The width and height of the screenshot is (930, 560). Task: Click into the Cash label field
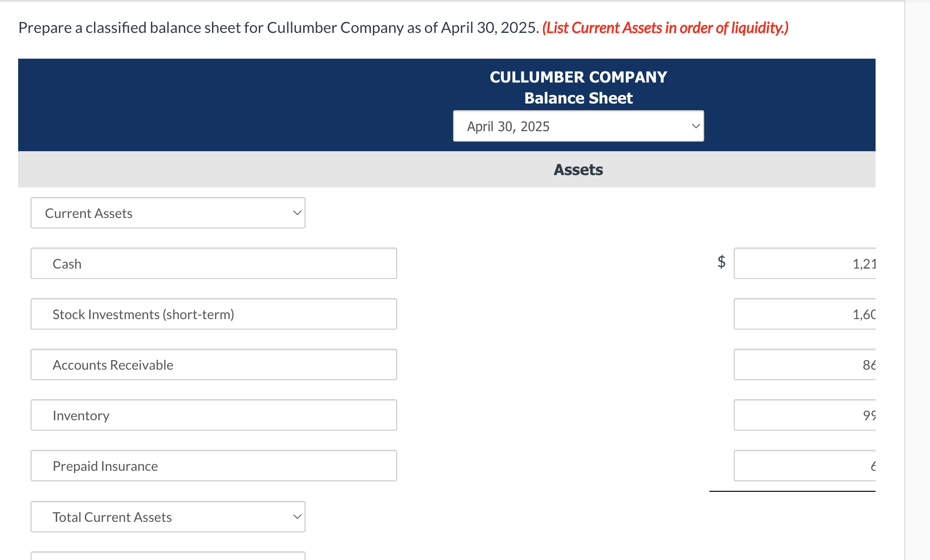[213, 263]
